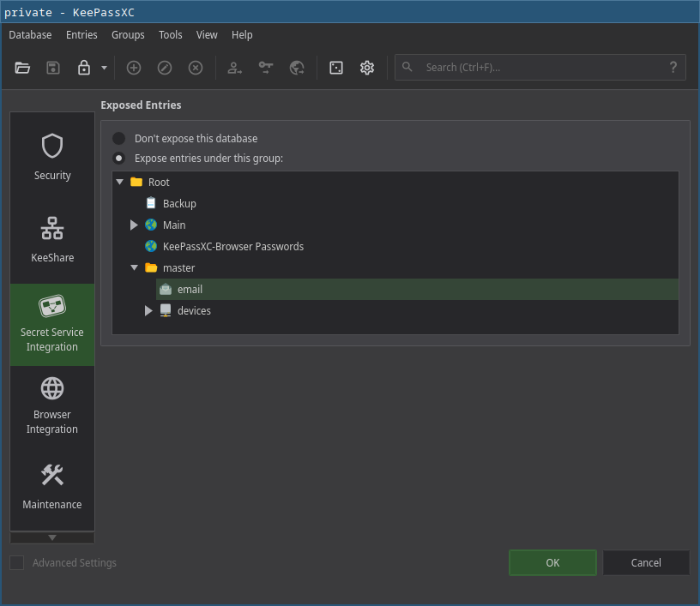Copy username person icon in toolbar
Viewport: 700px width, 606px height.
[234, 68]
